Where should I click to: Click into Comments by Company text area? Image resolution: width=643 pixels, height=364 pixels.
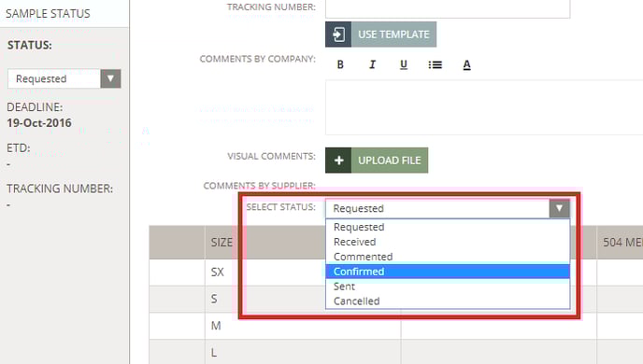pyautogui.click(x=484, y=107)
